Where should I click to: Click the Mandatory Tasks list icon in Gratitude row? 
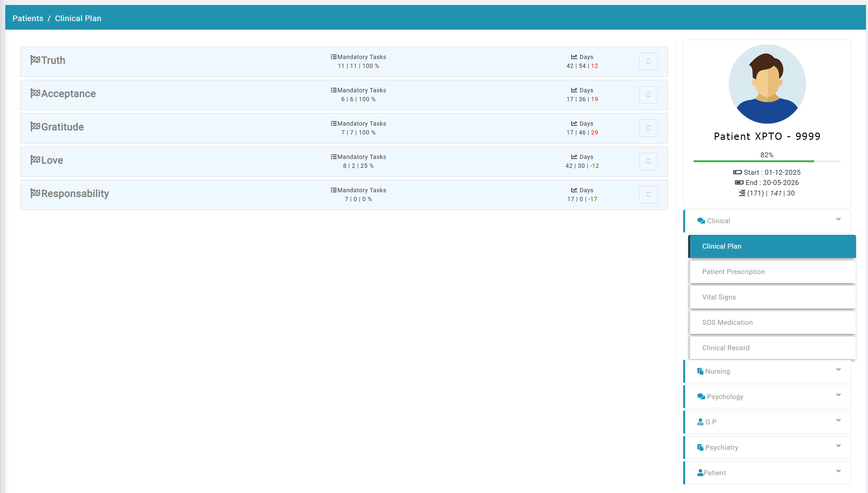point(333,124)
